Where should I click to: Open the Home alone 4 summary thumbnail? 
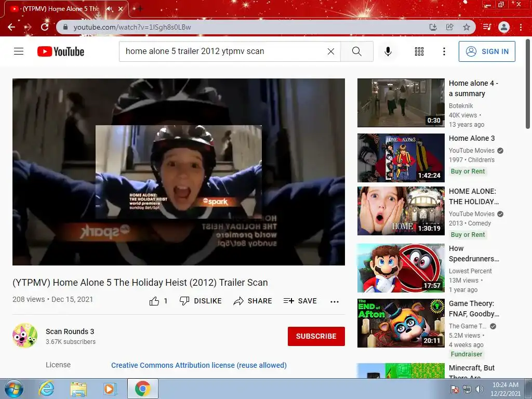coord(401,103)
